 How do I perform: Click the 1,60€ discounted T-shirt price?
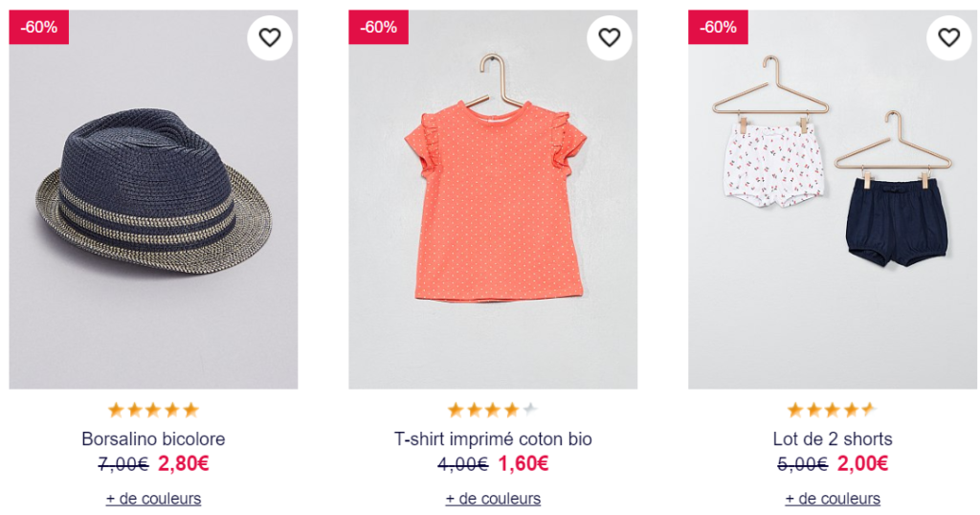(523, 464)
